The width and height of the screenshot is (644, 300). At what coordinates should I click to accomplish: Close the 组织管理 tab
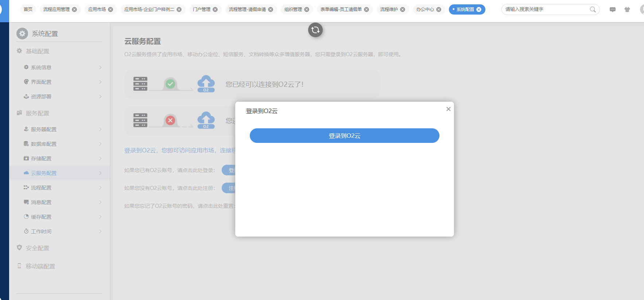(x=307, y=9)
